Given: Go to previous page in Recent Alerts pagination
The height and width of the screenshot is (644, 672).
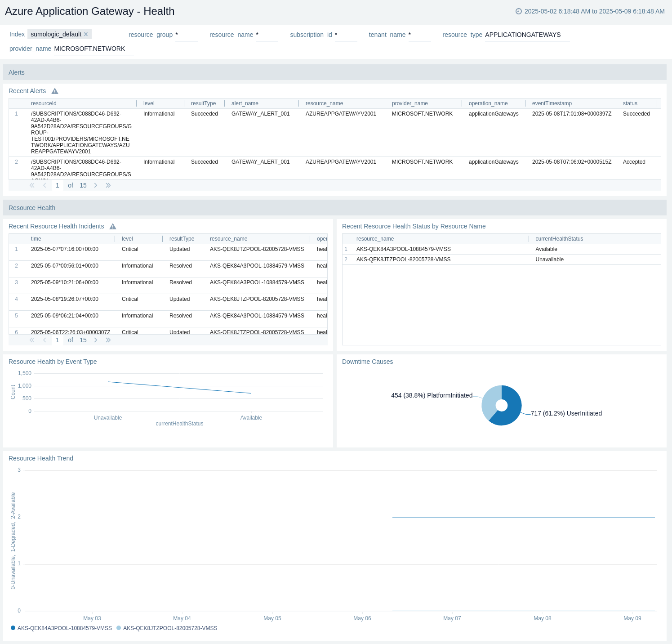Looking at the screenshot, I should 45,185.
